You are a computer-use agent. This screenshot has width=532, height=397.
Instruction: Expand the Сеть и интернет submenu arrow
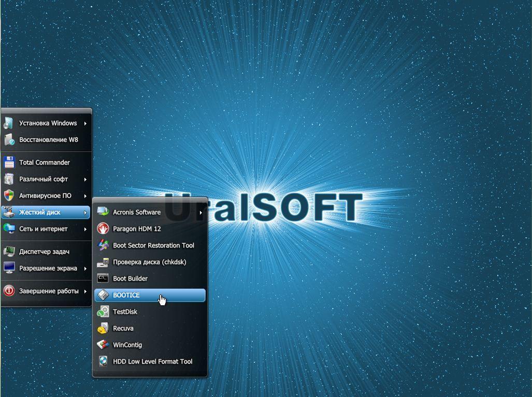tap(85, 229)
